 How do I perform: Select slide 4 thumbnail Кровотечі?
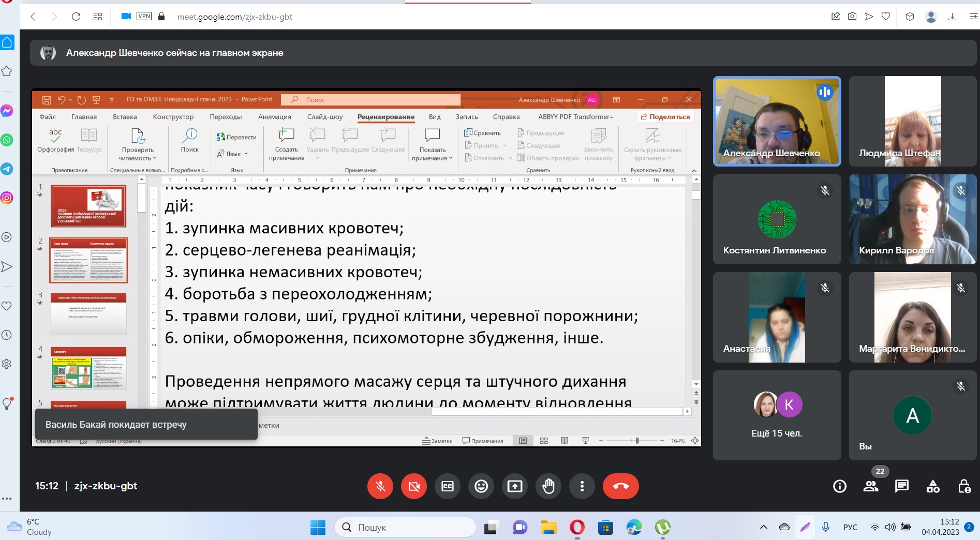[x=88, y=368]
